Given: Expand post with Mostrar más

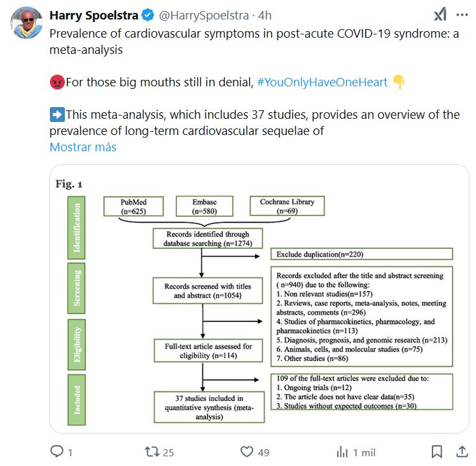Looking at the screenshot, I should (83, 147).
